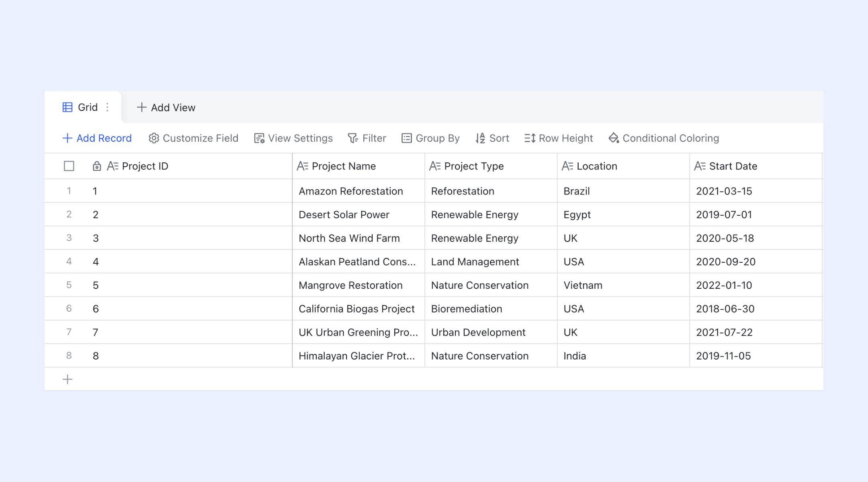Viewport: 868px width, 482px height.
Task: Select the Amazon Reforestation cell
Action: [358, 191]
